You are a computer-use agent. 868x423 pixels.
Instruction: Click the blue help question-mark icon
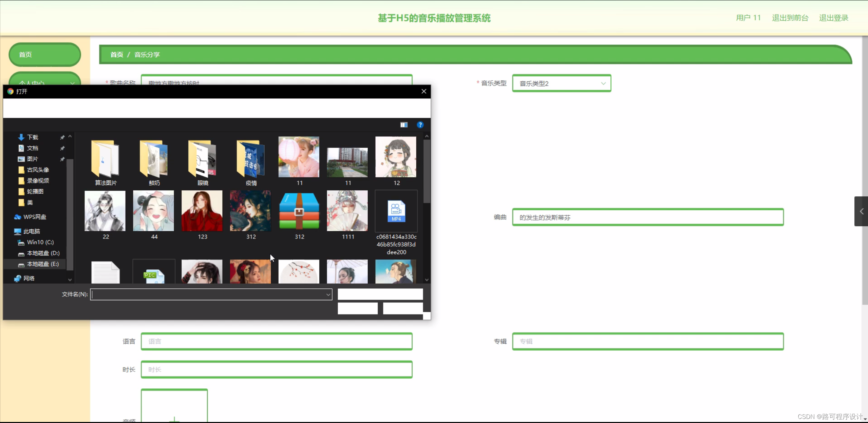click(x=420, y=125)
